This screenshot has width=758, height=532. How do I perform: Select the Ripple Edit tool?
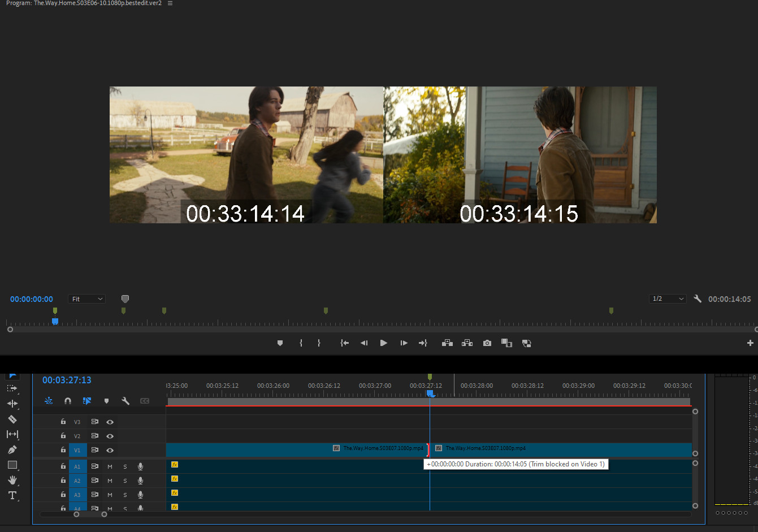point(12,404)
